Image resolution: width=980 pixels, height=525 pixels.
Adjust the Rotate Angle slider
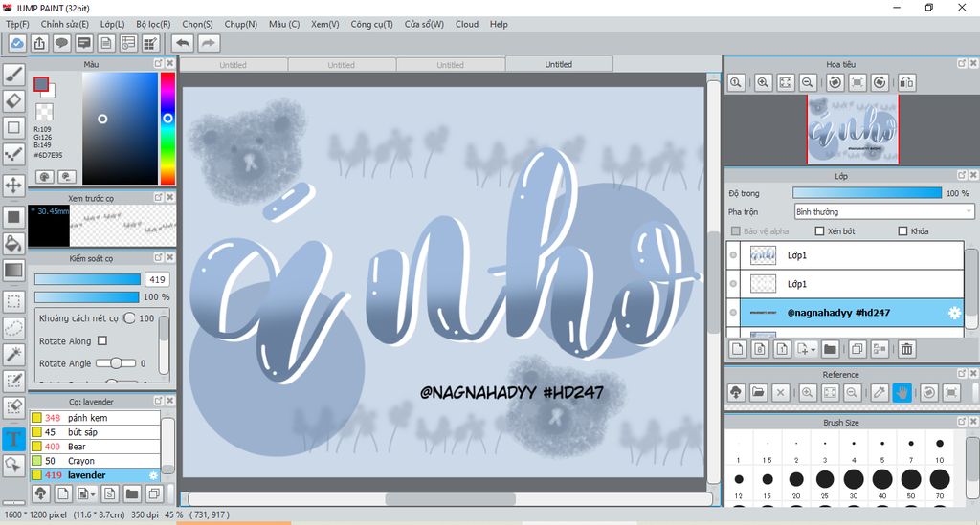pos(116,362)
